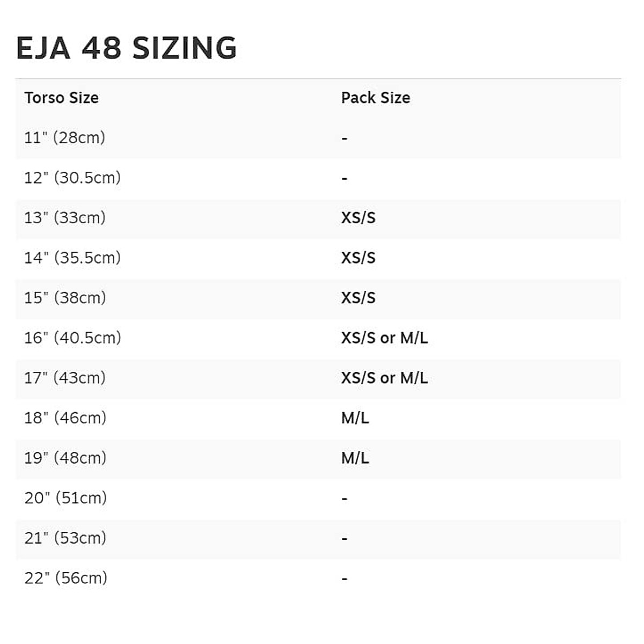This screenshot has height=644, width=644.
Task: Click the 19" (48cm) torso size cell
Action: click(65, 458)
